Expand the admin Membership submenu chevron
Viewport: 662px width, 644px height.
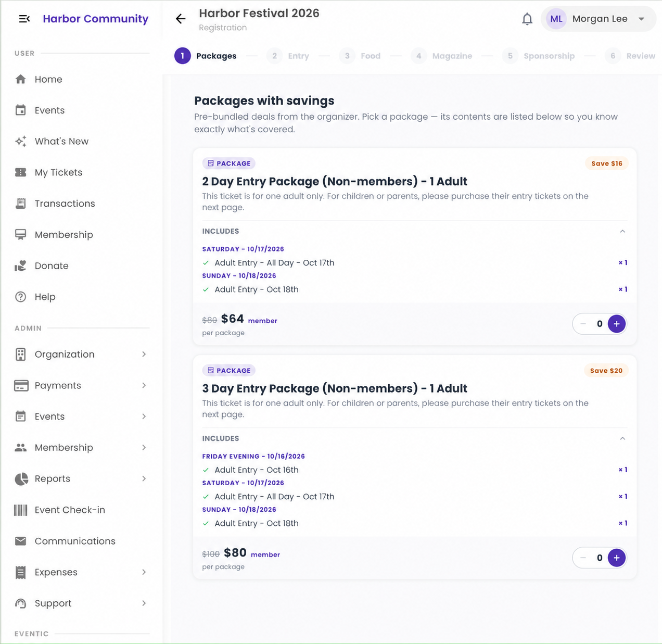[x=144, y=448]
